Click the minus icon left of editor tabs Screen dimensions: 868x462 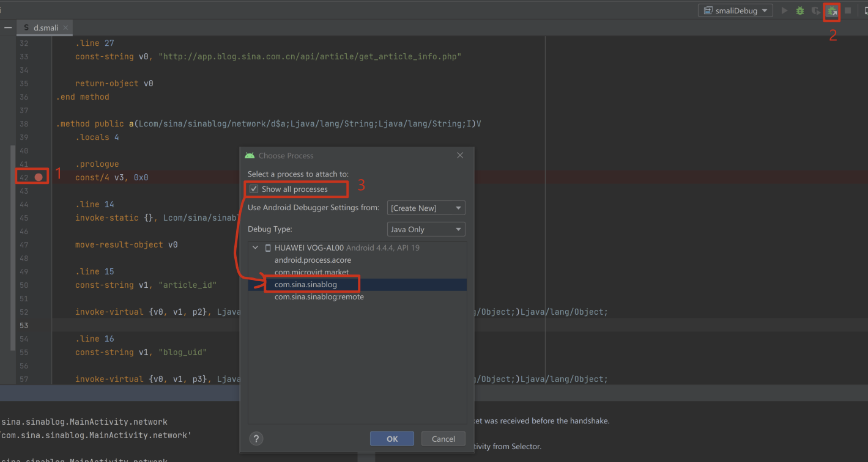(8, 28)
